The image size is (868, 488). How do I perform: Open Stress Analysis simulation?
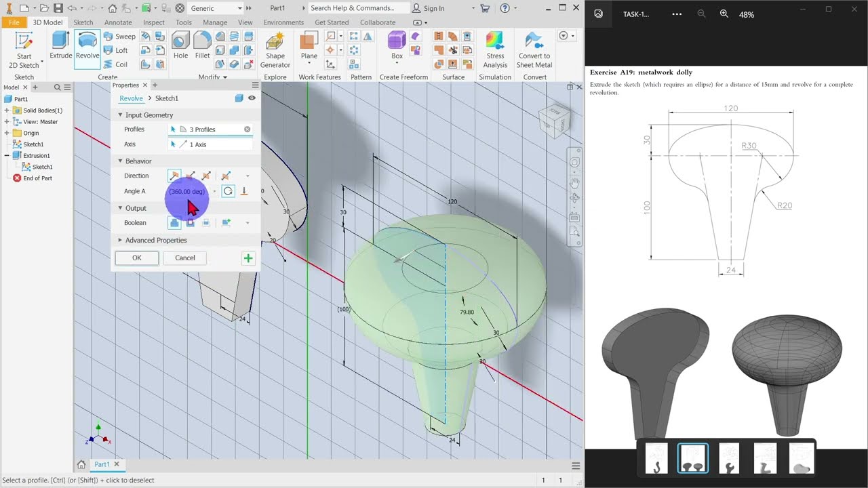495,50
